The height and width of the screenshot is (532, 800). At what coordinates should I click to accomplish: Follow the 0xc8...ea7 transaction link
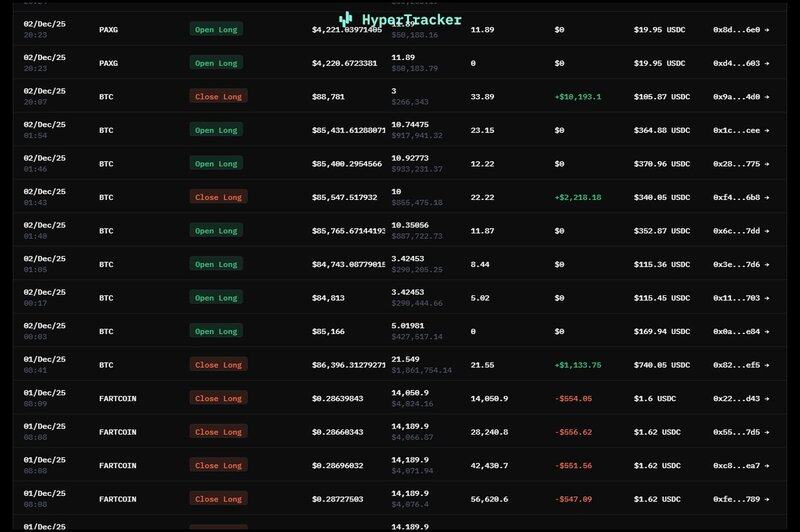[x=736, y=465]
